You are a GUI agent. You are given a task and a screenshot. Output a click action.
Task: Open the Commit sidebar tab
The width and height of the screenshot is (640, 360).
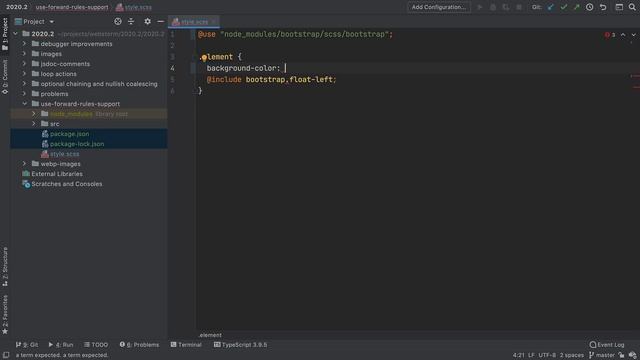(x=5, y=77)
